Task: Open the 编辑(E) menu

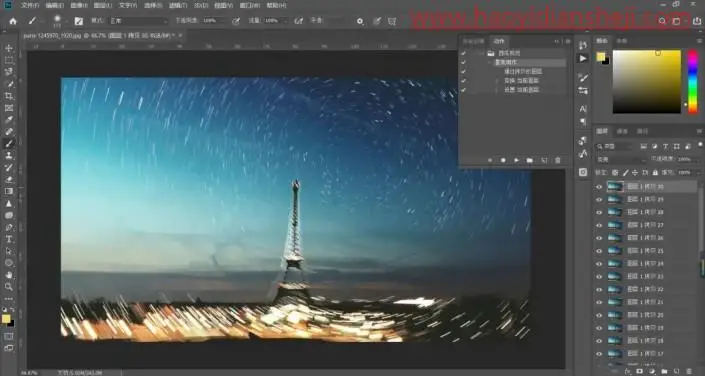Action: pyautogui.click(x=54, y=5)
